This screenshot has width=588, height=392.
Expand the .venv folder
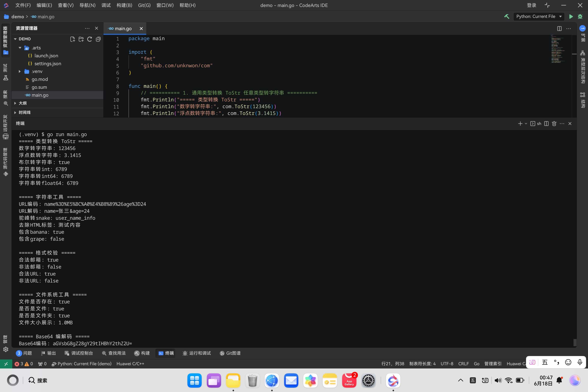pos(20,71)
